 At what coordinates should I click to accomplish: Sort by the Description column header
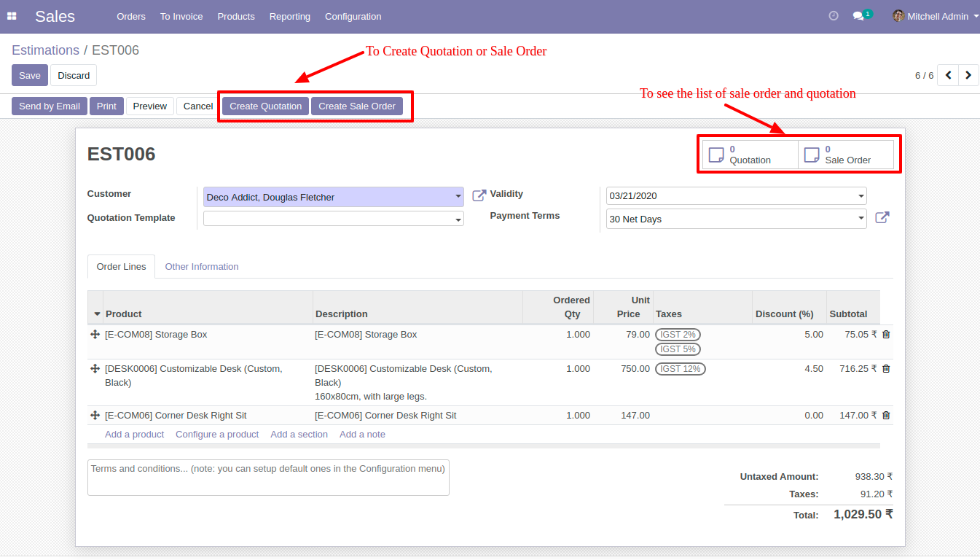pyautogui.click(x=418, y=308)
